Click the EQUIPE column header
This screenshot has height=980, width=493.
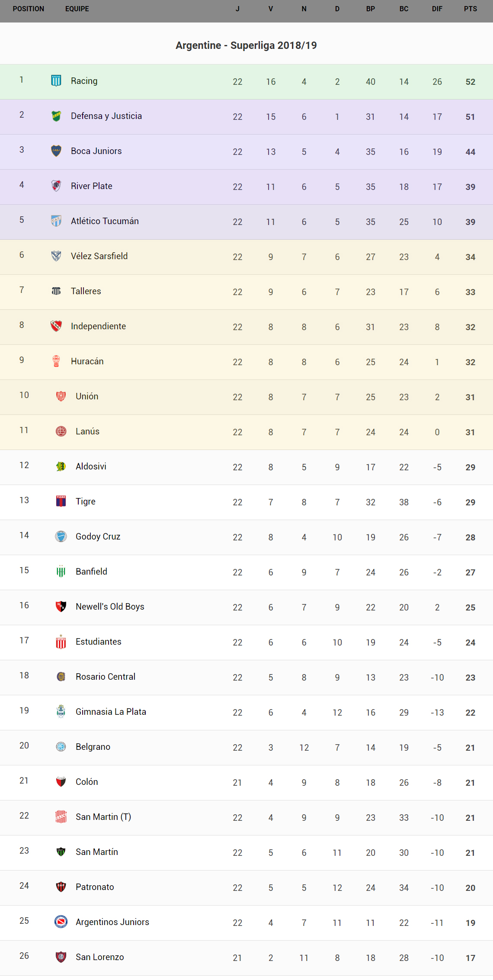(x=77, y=9)
